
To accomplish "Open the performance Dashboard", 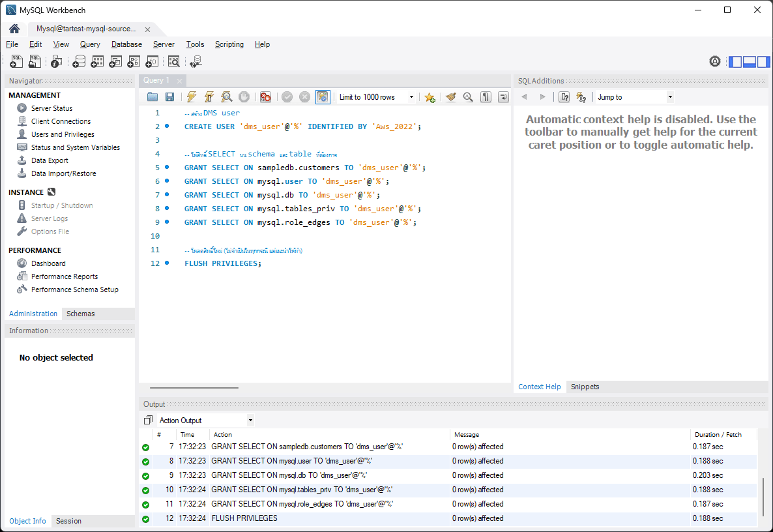I will tap(48, 263).
